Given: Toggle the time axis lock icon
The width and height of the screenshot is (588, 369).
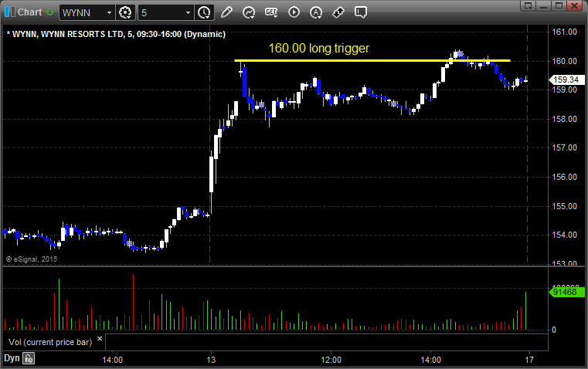Looking at the screenshot, I should click(29, 358).
